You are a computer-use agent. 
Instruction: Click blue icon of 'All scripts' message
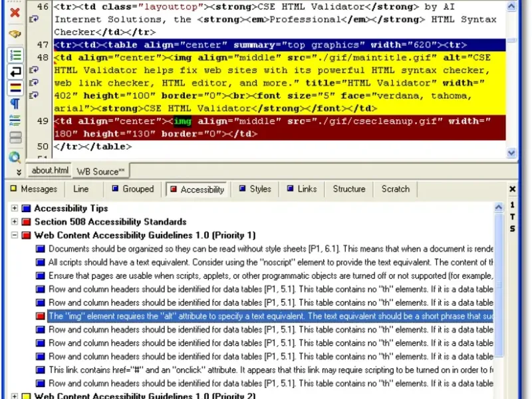click(x=41, y=262)
